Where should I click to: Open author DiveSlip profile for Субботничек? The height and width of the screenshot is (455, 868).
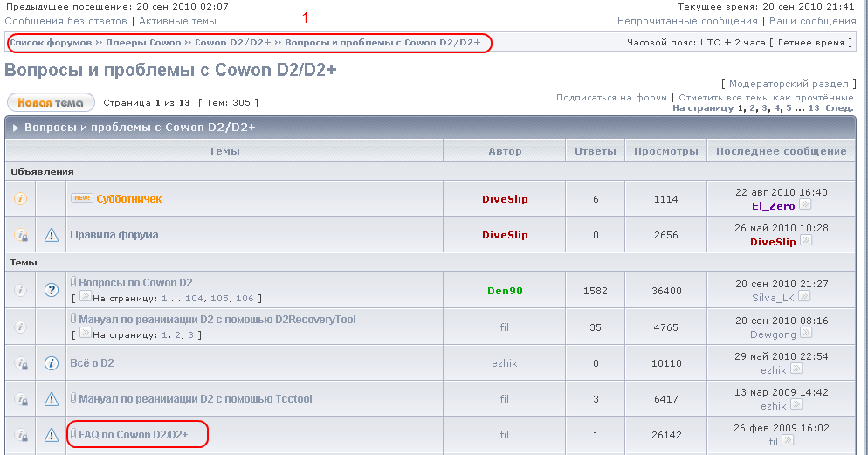coord(505,199)
